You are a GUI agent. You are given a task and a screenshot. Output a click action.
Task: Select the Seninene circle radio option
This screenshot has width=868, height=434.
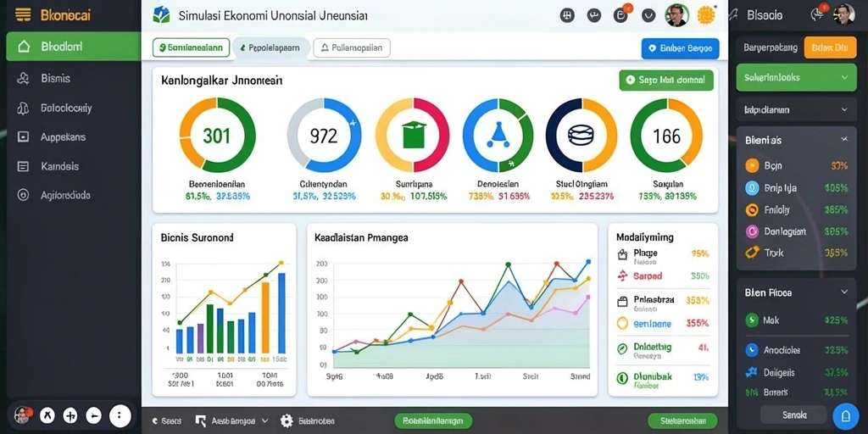pyautogui.click(x=622, y=323)
